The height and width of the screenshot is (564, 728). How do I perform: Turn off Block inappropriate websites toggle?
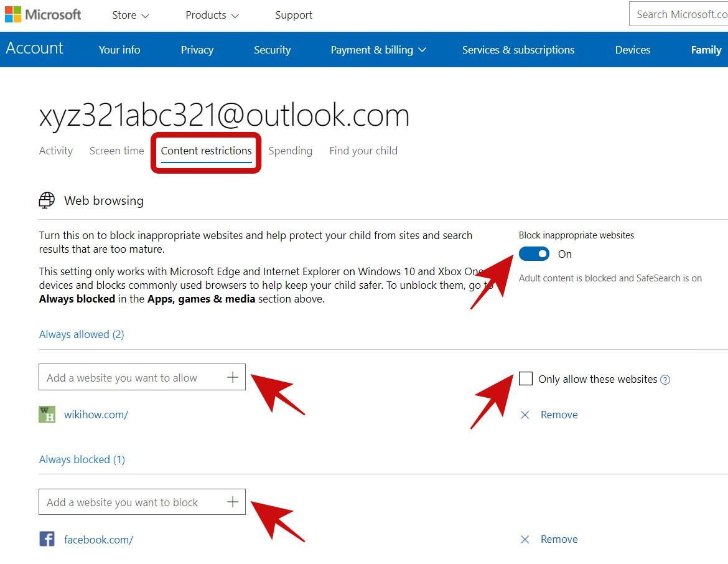[x=534, y=253]
